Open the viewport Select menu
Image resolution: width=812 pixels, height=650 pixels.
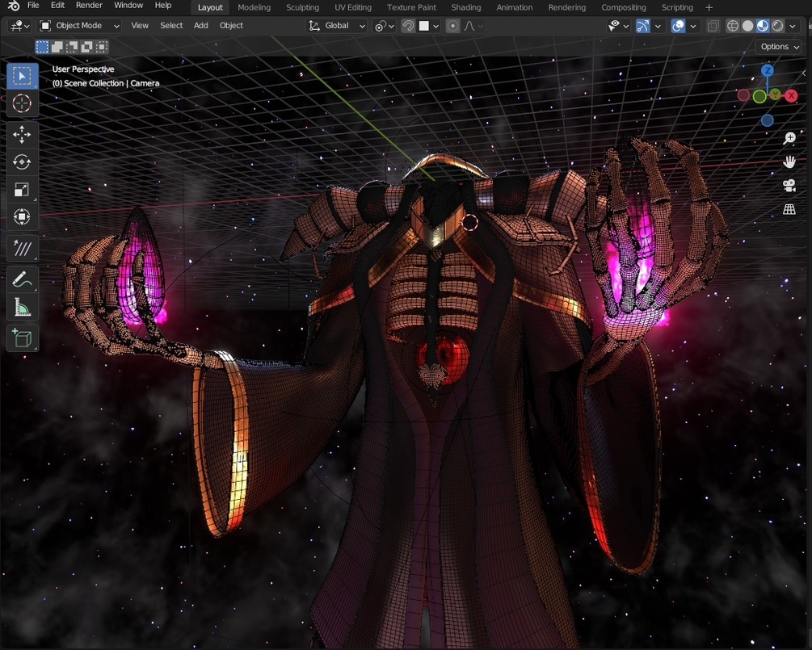(x=171, y=25)
